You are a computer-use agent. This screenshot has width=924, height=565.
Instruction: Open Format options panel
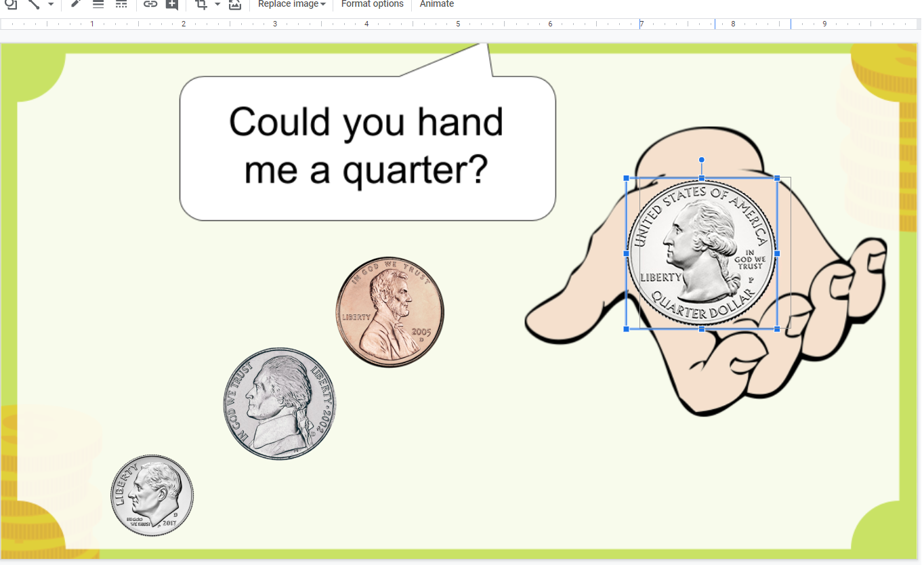[372, 4]
